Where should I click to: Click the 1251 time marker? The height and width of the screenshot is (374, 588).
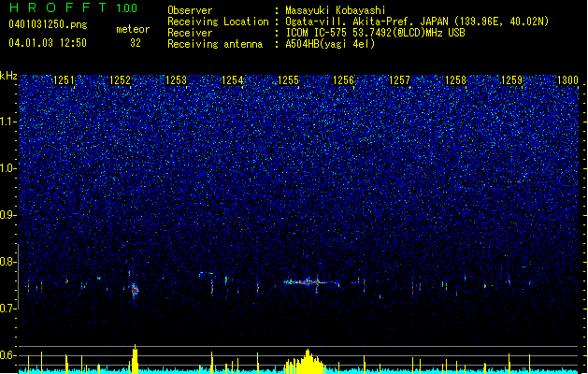point(64,80)
